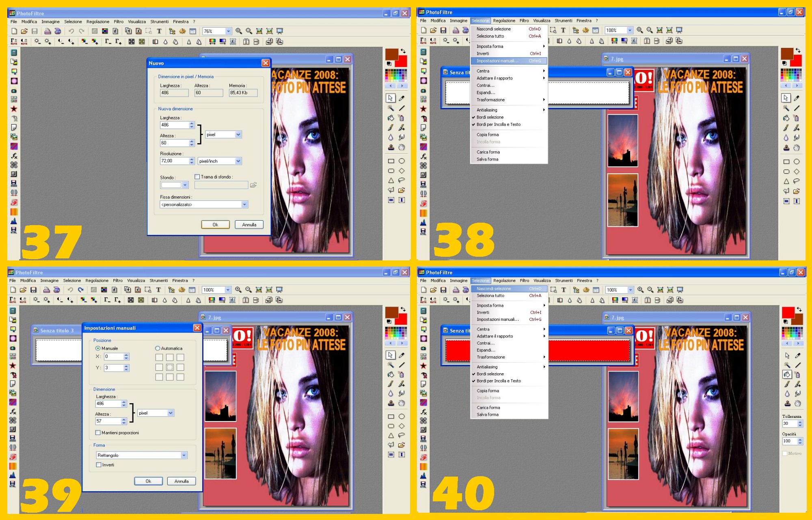This screenshot has height=520, width=812.
Task: Expand the Rettangolo Forma dropdown
Action: pos(184,455)
